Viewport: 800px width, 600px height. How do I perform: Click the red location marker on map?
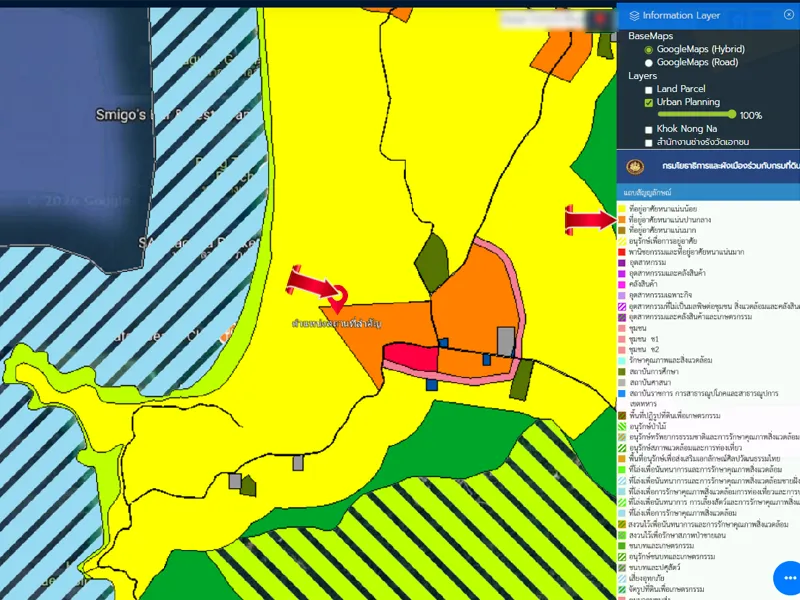[338, 296]
